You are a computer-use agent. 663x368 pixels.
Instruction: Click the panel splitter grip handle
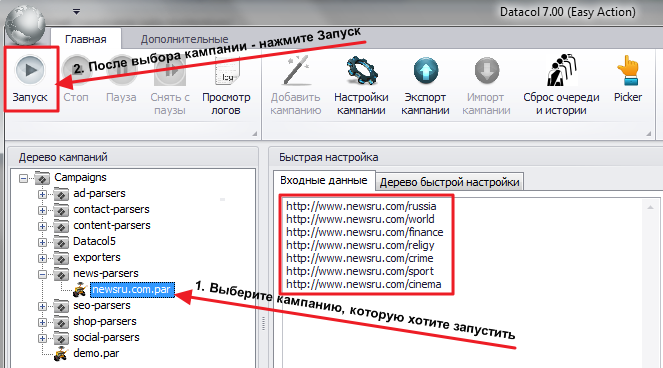click(263, 324)
